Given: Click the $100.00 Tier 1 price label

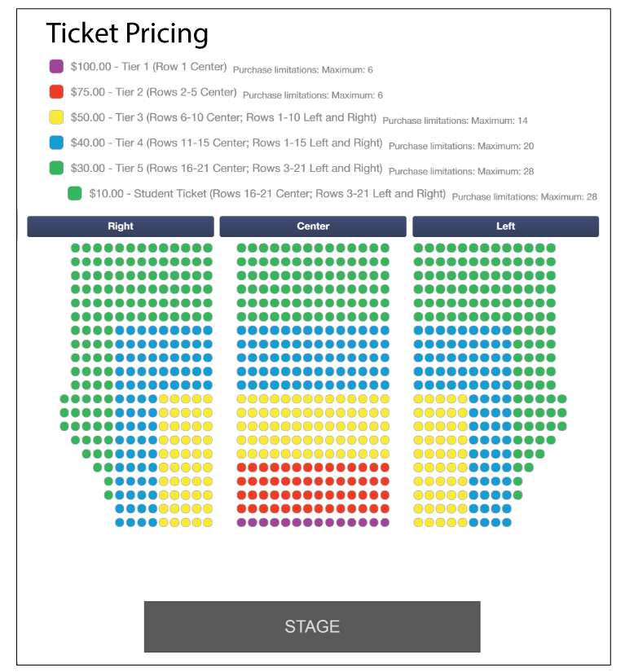Looking at the screenshot, I should (148, 67).
